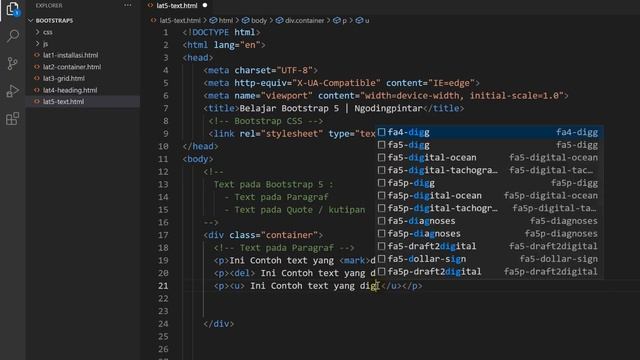Open Explorer more actions ellipsis
Screen dimensions: 640x360
click(128, 5)
